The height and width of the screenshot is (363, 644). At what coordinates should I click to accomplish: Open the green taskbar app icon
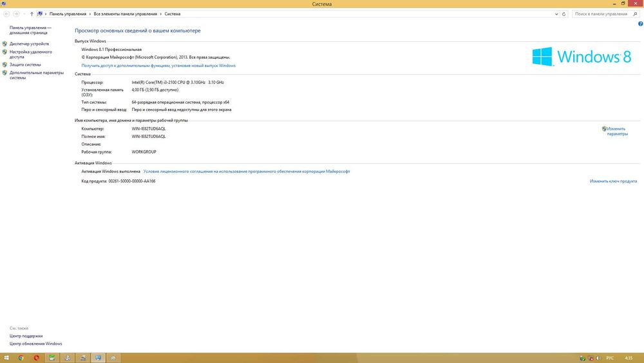[52, 358]
